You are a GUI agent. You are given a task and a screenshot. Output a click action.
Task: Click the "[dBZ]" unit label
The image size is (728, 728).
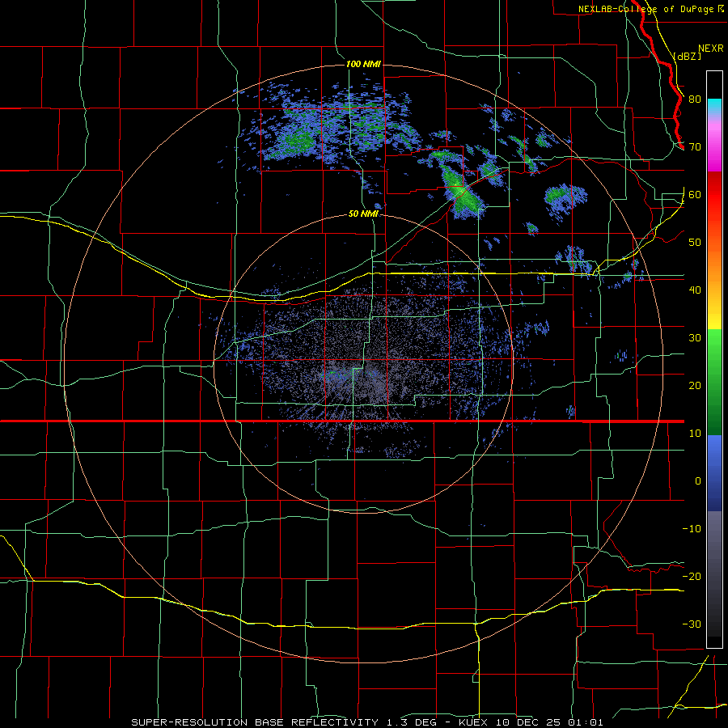coord(687,56)
